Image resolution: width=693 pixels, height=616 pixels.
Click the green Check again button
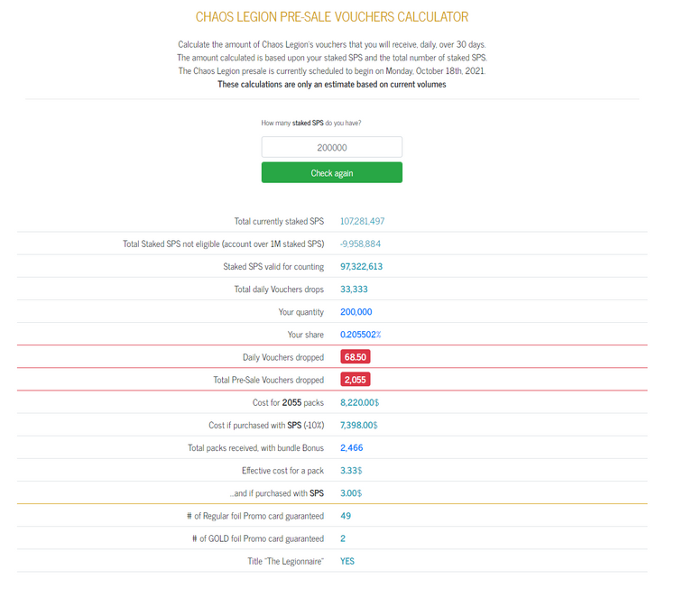[x=331, y=172]
